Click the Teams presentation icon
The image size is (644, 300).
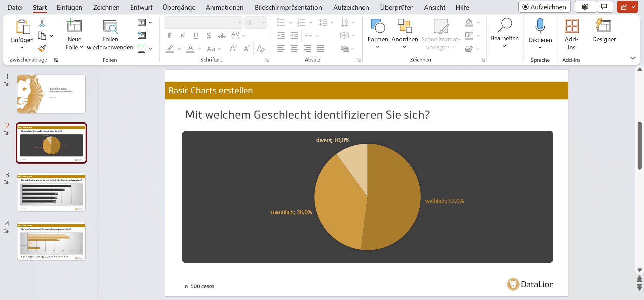pyautogui.click(x=585, y=7)
